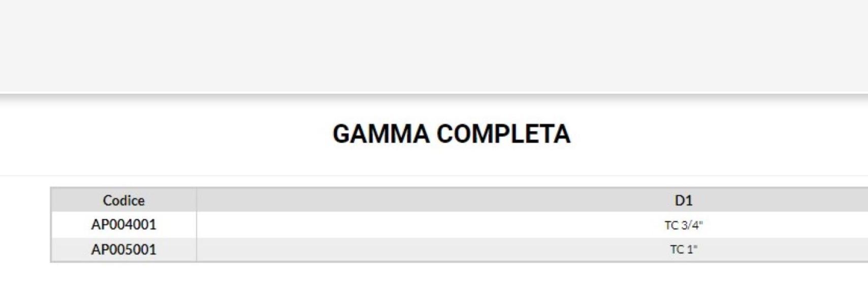Screen dimensions: 868x307
Task: Click the word GAMMA in the heading
Action: point(381,134)
